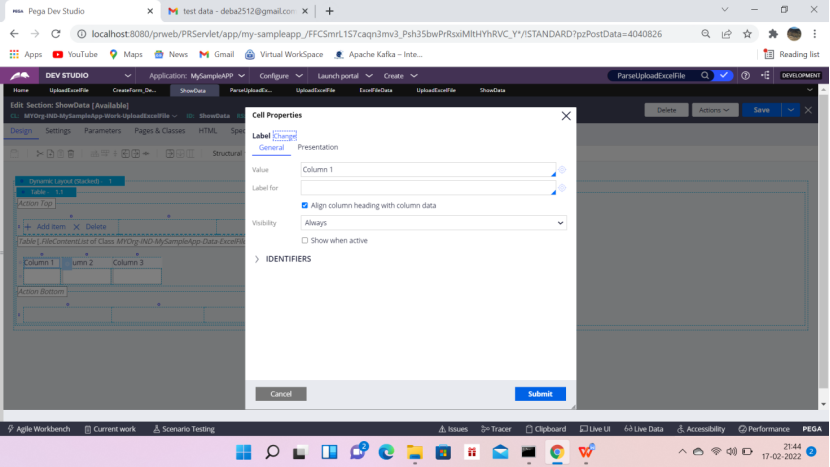Open the Performance tool

coord(764,429)
